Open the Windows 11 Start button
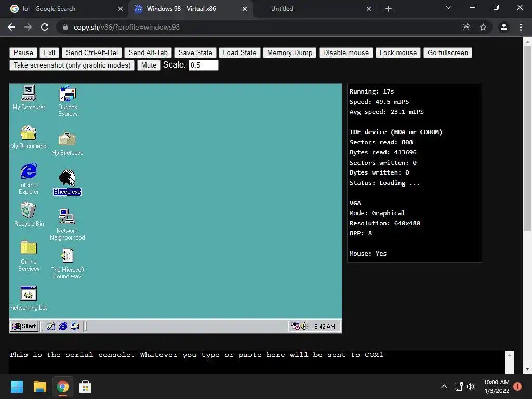Image resolution: width=532 pixels, height=399 pixels. (17, 387)
